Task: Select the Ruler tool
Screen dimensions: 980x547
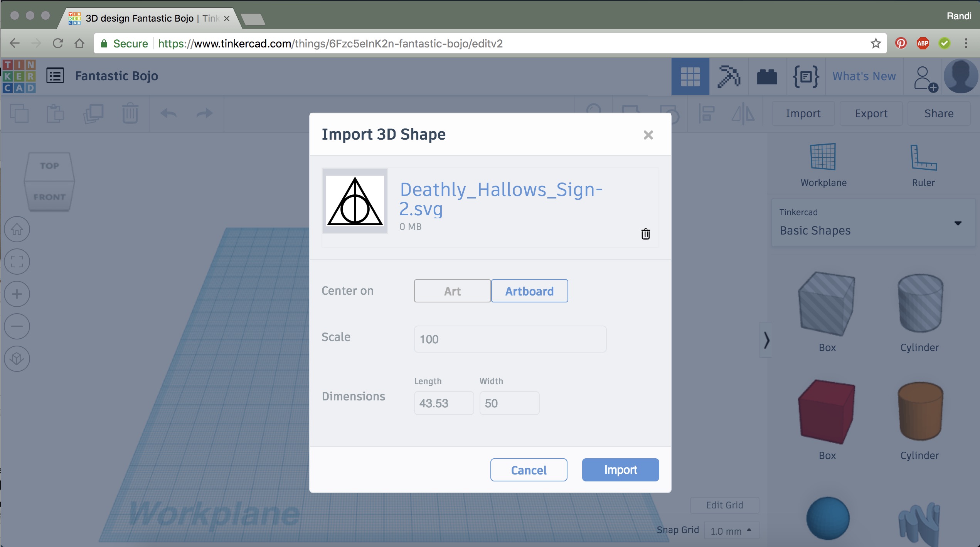Action: click(923, 165)
